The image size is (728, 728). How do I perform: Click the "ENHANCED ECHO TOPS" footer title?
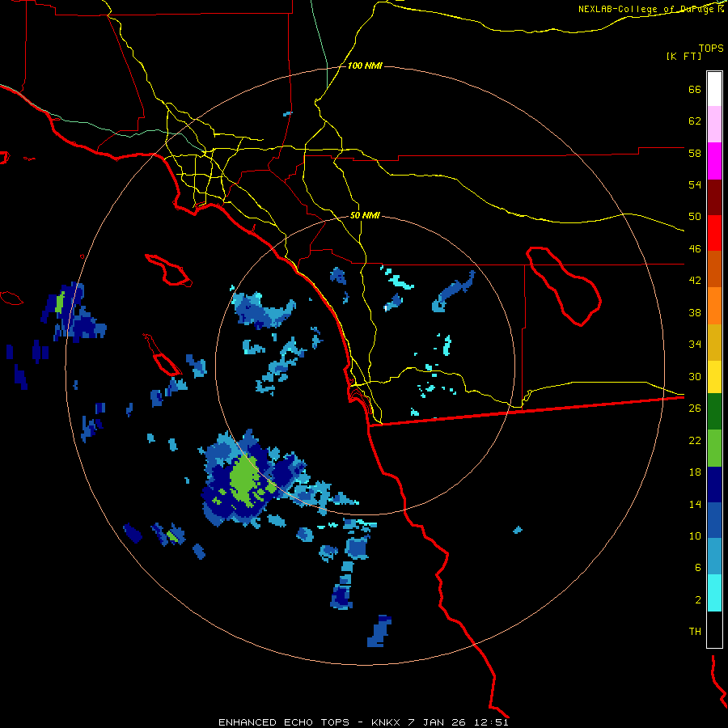(x=284, y=722)
